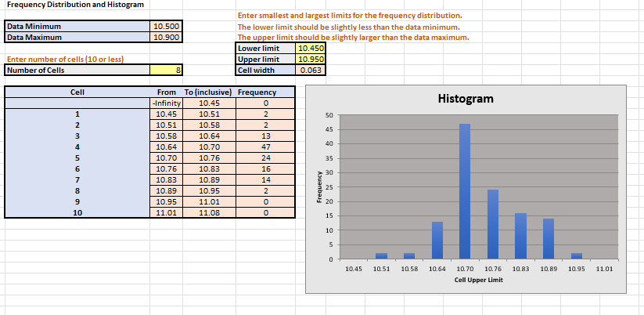Click From value 11.01 in row 10
This screenshot has height=315, width=644.
(x=167, y=212)
